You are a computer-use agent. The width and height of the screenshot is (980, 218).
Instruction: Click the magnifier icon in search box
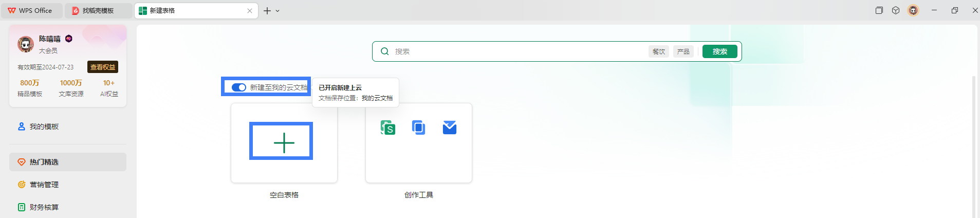coord(384,51)
